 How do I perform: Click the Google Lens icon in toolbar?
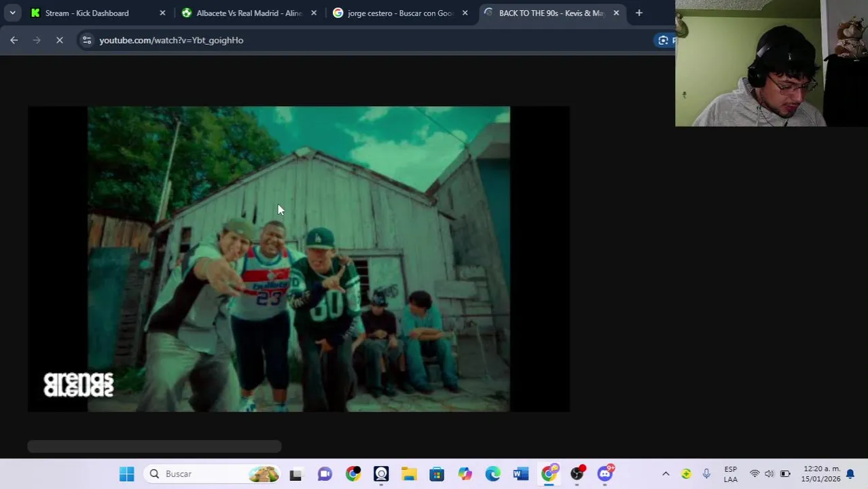(x=664, y=40)
